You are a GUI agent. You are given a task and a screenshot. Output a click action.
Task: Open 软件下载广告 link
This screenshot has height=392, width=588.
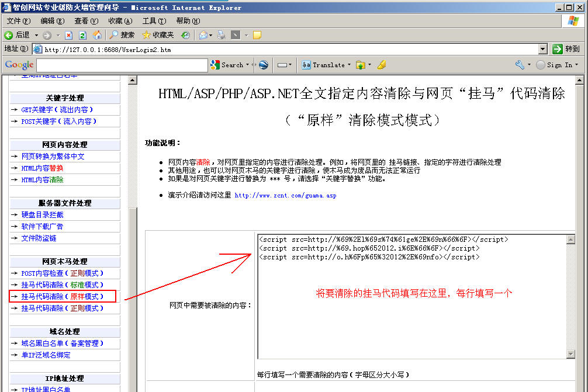[x=42, y=226]
